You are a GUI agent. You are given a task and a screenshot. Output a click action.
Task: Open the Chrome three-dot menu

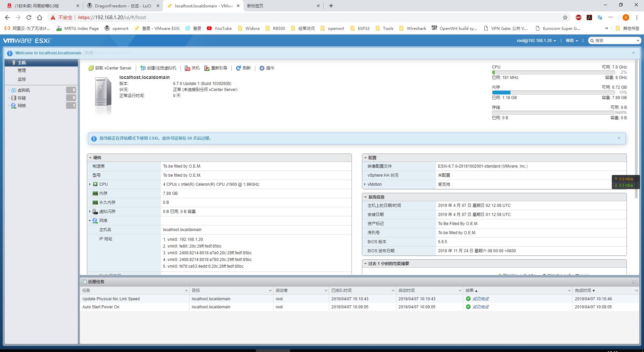tap(637, 17)
